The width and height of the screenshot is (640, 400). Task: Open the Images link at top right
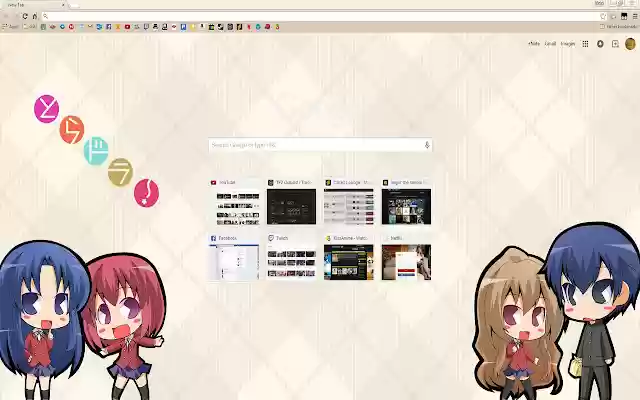(x=568, y=44)
